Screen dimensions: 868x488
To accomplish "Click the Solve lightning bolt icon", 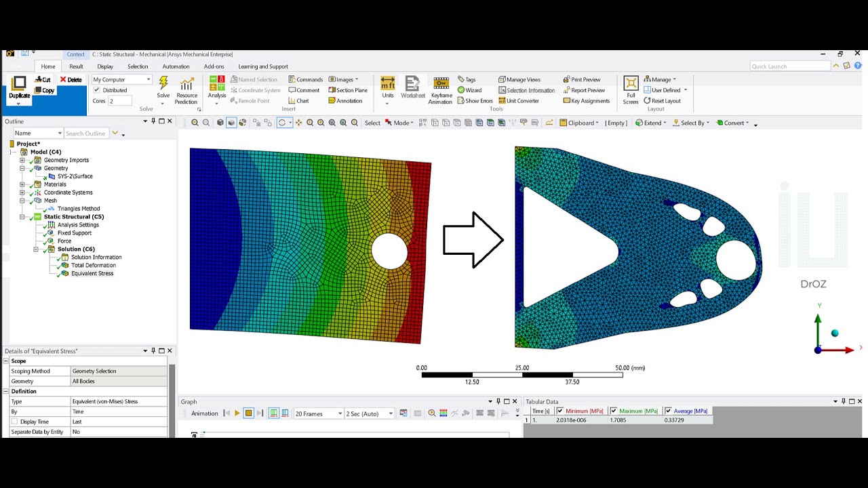I will [x=163, y=83].
